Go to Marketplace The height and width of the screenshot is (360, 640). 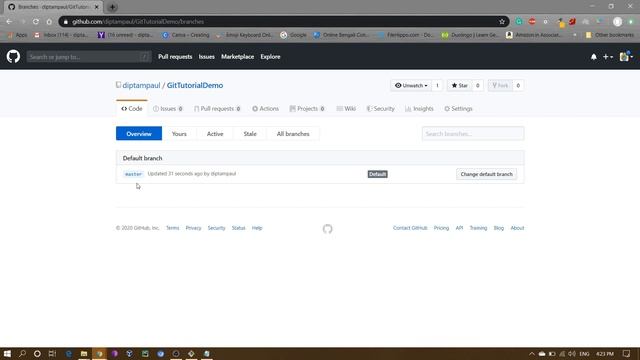tap(238, 57)
